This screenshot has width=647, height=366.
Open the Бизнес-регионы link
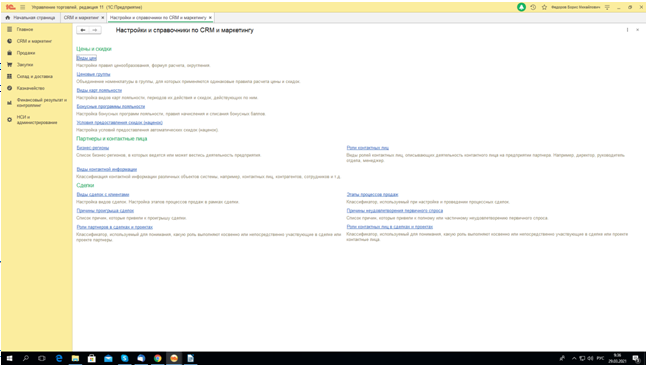[93, 148]
